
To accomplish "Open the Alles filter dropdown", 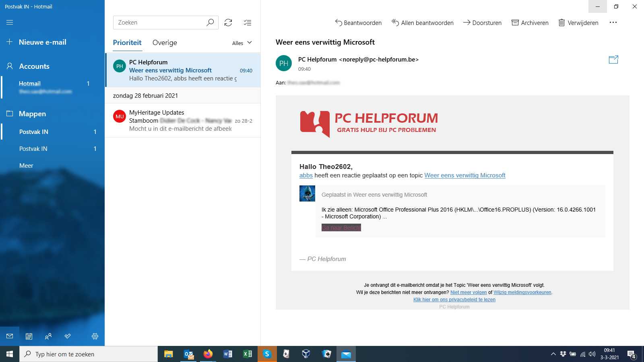I will 242,43.
